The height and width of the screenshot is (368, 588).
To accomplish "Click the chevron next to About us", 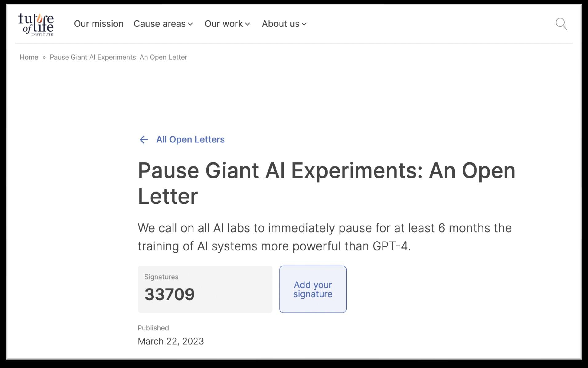I will [x=304, y=24].
